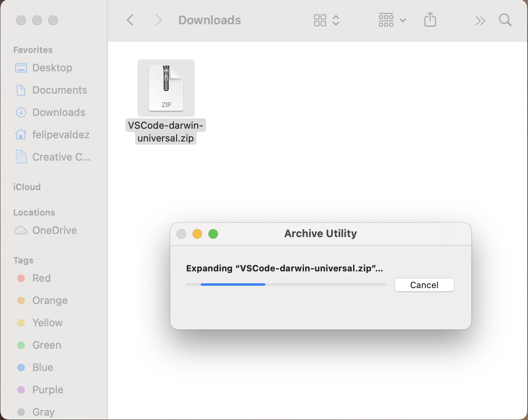Select the Blue tag
This screenshot has width=528, height=420.
(x=42, y=367)
